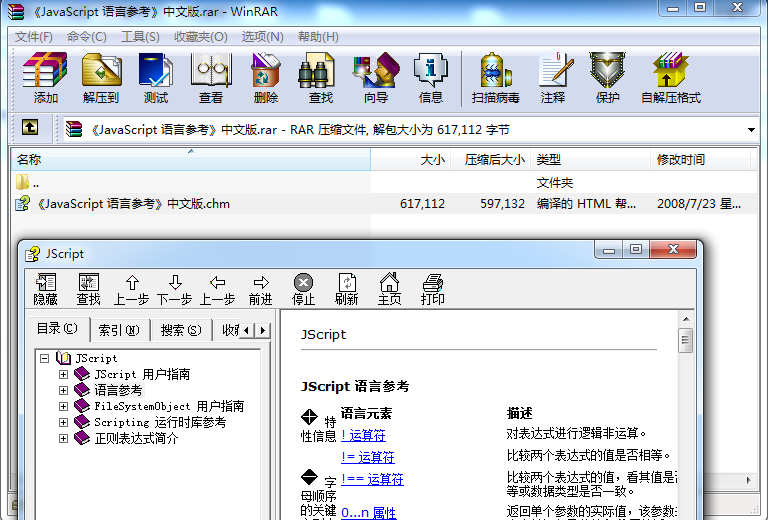The image size is (768, 520).
Task: Sort by 修改时间 column header
Action: click(700, 160)
